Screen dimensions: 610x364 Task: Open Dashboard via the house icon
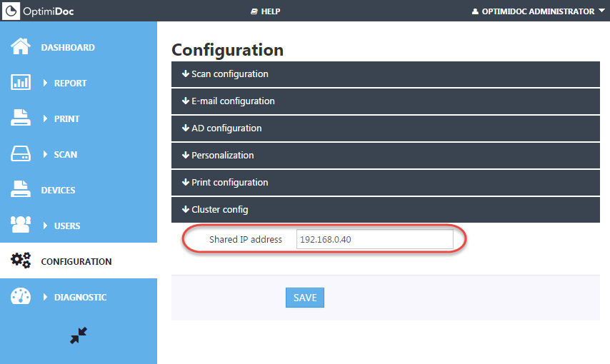pyautogui.click(x=21, y=47)
